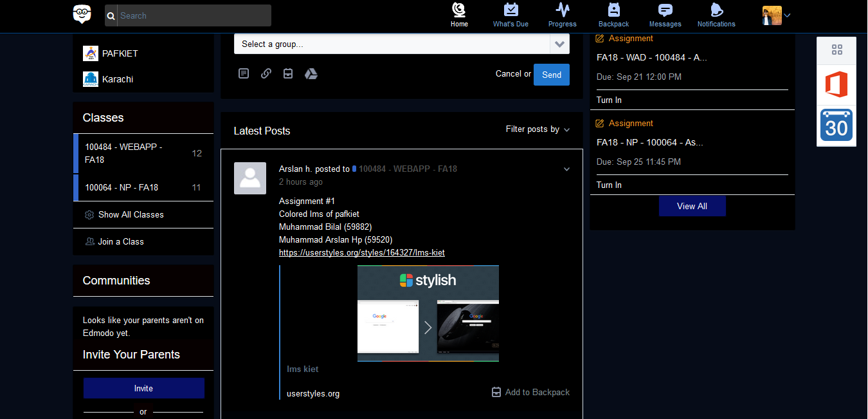Image resolution: width=868 pixels, height=419 pixels.
Task: Open assignment FA18 - WAD - 100484
Action: pyautogui.click(x=652, y=57)
